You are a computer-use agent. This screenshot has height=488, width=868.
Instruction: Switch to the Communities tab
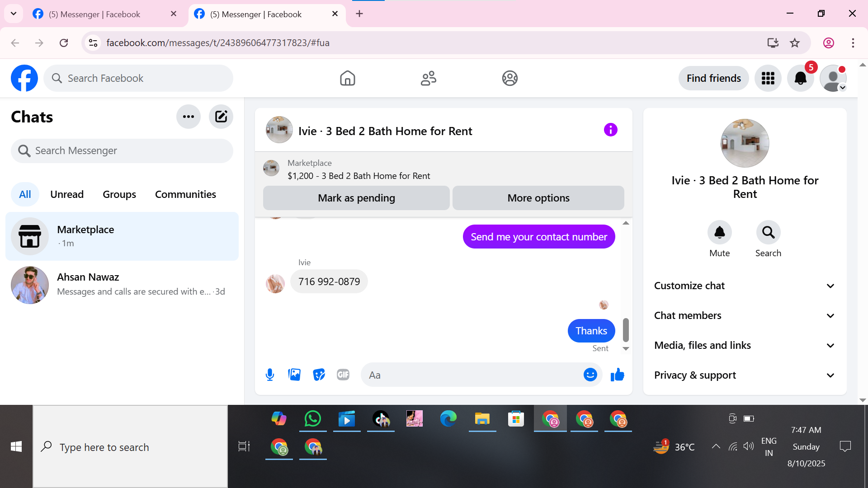(x=185, y=194)
